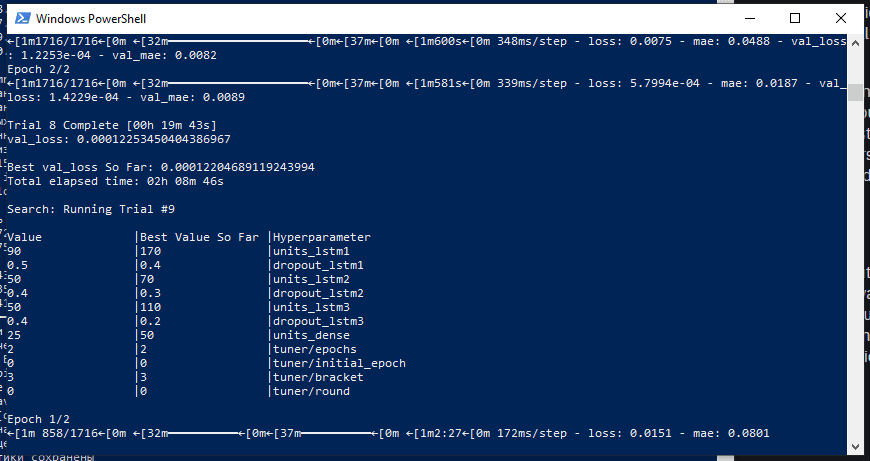870x461 pixels.
Task: Click the "Best Value So Far" column header
Action: pos(199,237)
